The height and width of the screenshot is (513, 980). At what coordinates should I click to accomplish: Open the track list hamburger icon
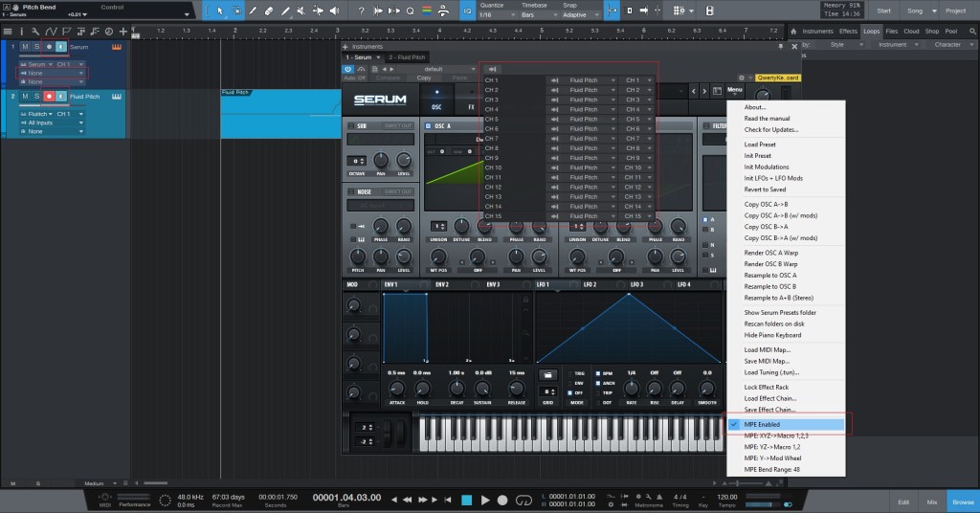[8, 32]
